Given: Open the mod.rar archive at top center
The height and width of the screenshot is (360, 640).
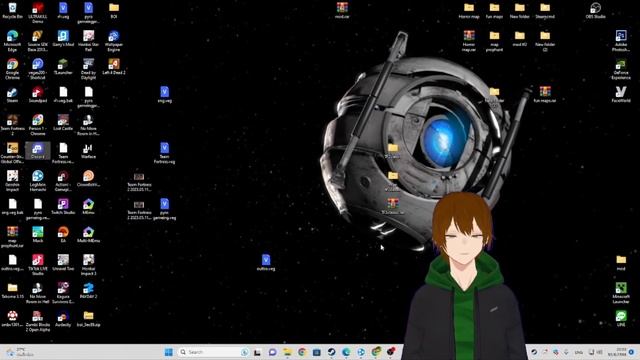Looking at the screenshot, I should (x=342, y=11).
